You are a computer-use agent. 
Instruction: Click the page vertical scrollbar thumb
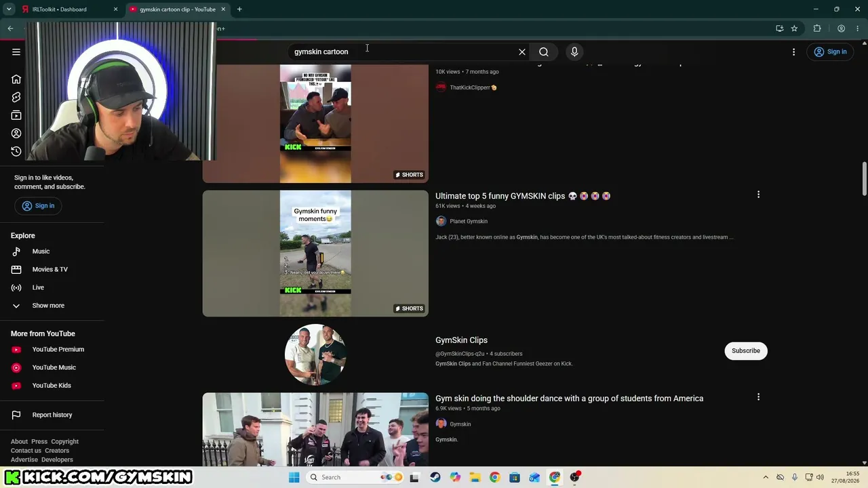click(x=864, y=178)
